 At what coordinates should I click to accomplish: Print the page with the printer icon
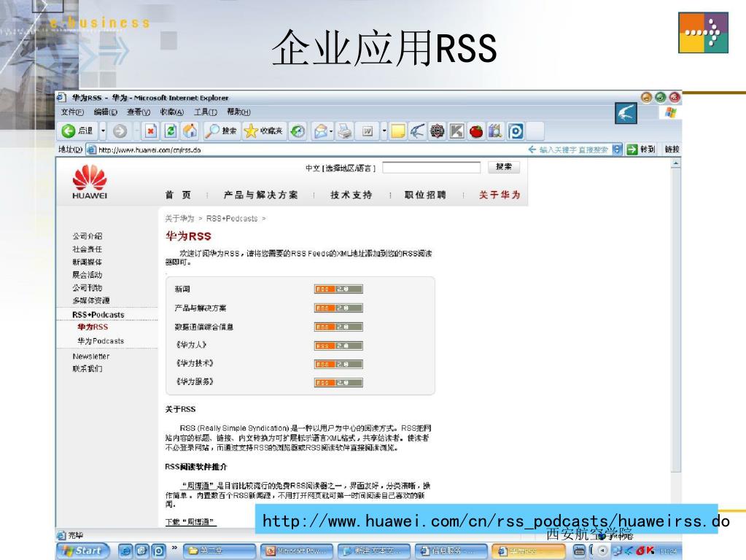click(x=344, y=131)
